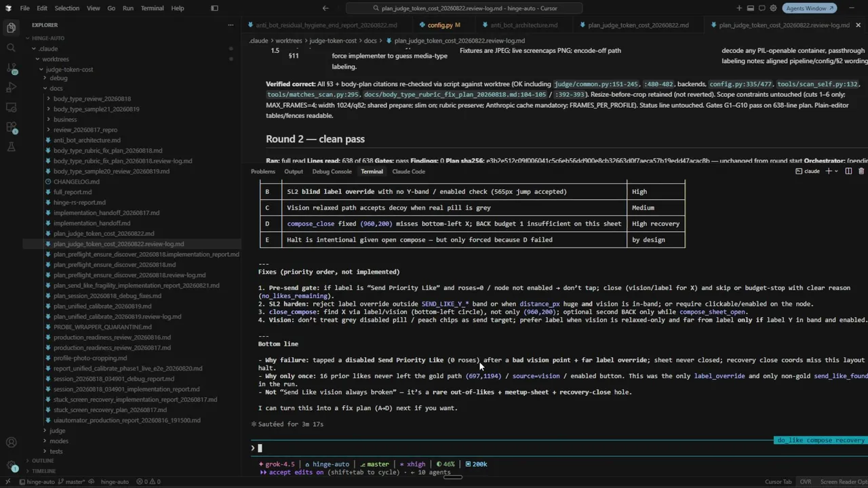The width and height of the screenshot is (868, 488).
Task: Click the errors and warnings count in the status bar
Action: [150, 482]
